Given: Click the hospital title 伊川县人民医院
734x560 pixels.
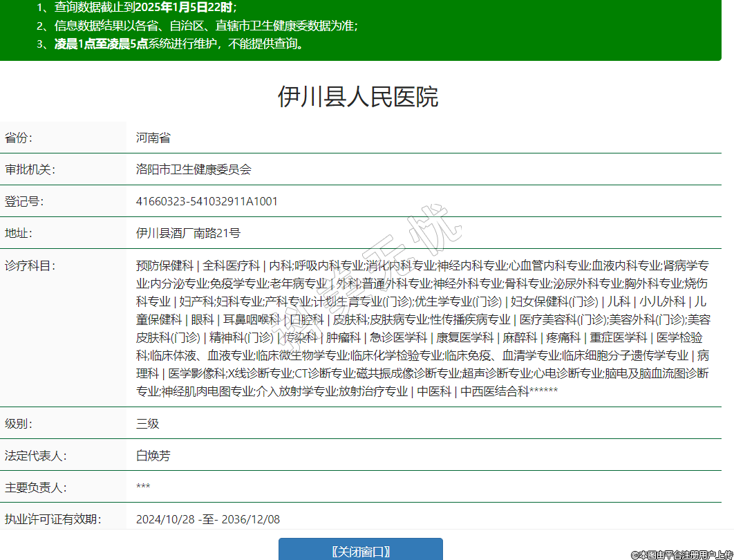Looking at the screenshot, I should pos(358,97).
